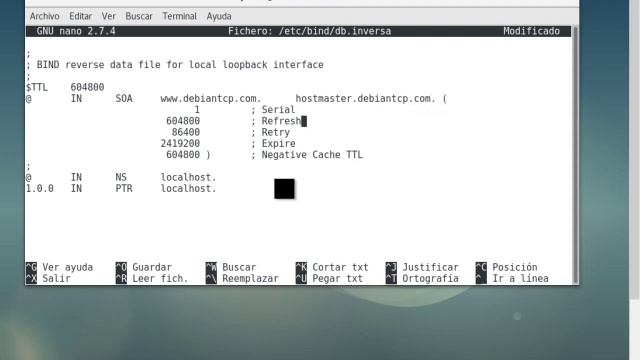Click the 'PTR' record type

click(x=124, y=189)
